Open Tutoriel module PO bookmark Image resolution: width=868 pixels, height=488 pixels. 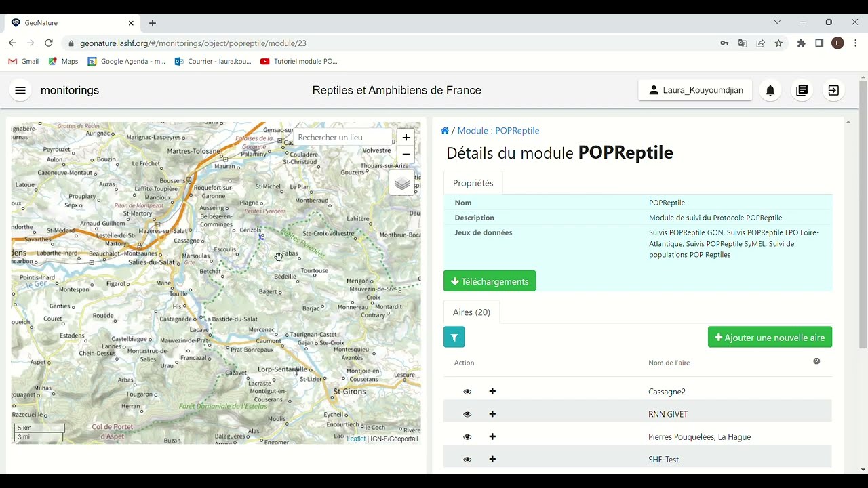[299, 61]
